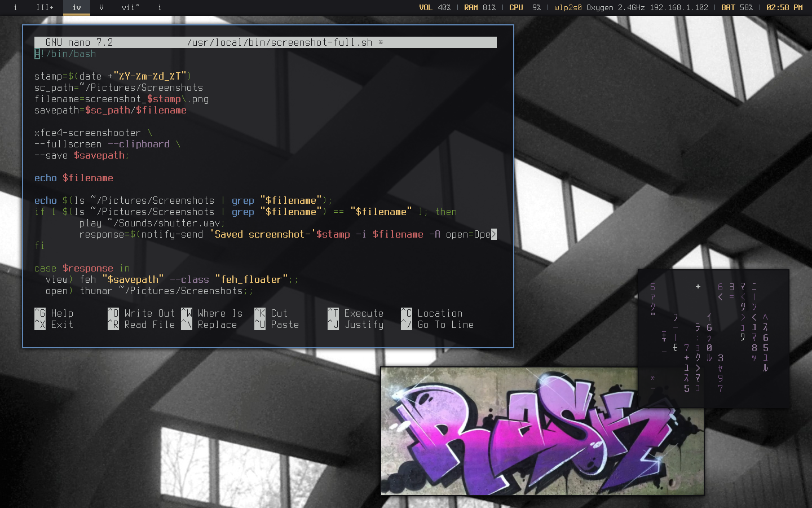
Task: Click the GNU nano 7.2 title text
Action: pos(79,42)
